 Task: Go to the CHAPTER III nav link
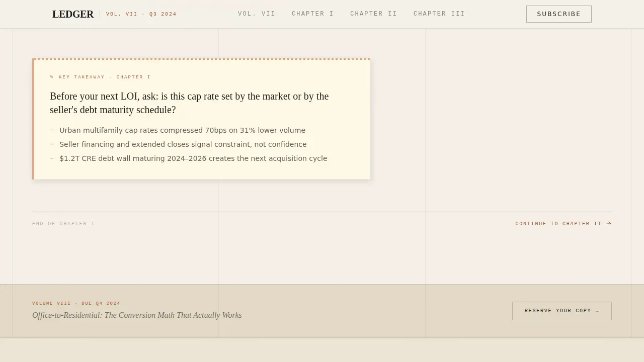pyautogui.click(x=439, y=14)
